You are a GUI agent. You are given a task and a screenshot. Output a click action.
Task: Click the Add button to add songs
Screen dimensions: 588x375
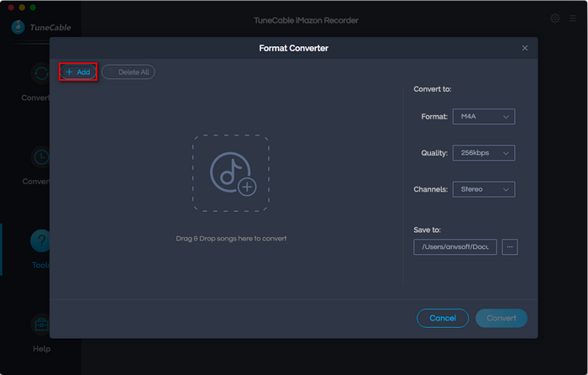78,71
